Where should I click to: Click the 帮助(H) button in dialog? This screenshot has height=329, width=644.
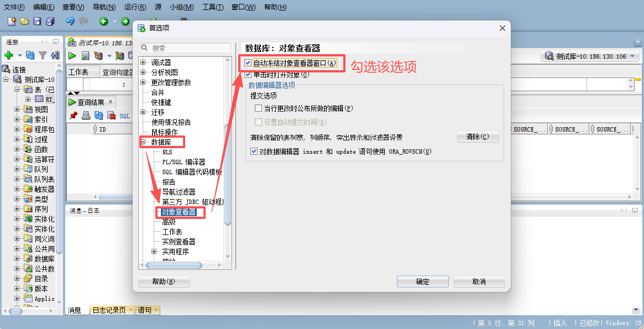tap(164, 282)
